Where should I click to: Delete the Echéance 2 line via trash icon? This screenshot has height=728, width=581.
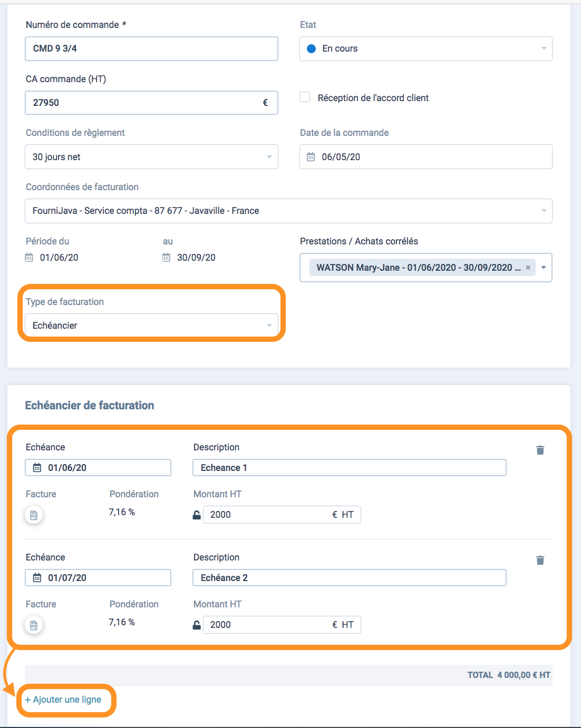[540, 560]
